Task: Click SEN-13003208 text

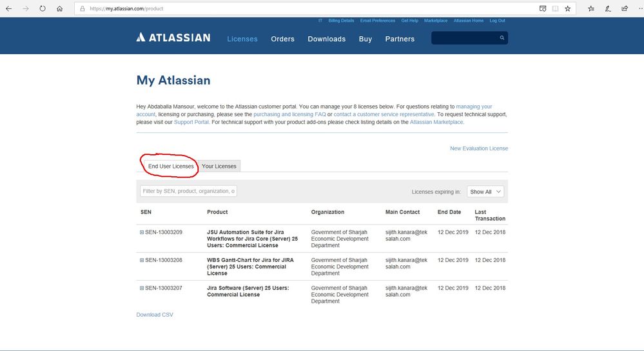Action: tap(164, 260)
